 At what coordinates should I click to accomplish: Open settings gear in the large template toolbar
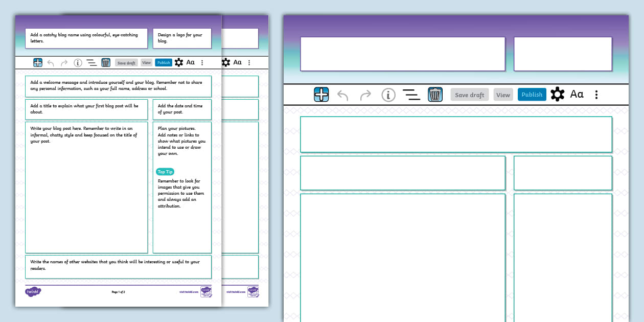click(558, 95)
